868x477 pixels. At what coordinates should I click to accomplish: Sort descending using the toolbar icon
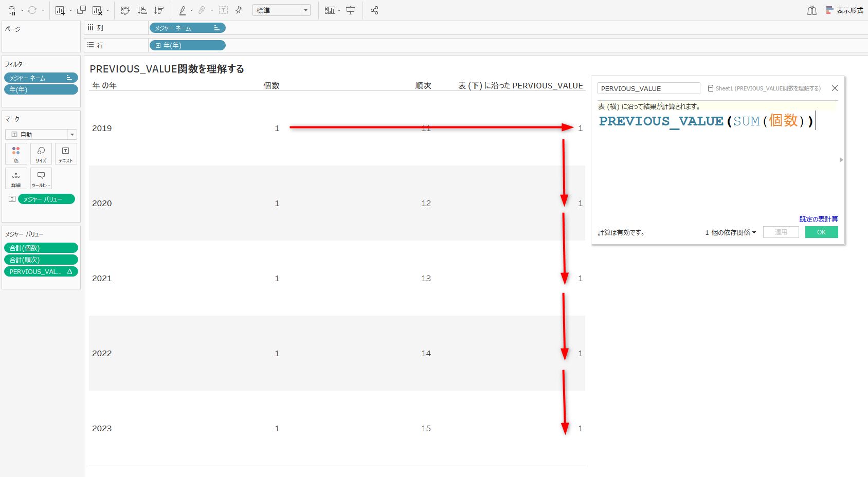click(x=158, y=10)
